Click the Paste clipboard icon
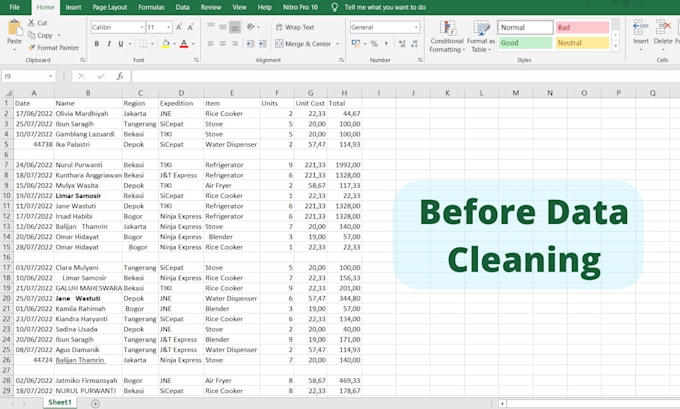This screenshot has width=680, height=409. (14, 29)
